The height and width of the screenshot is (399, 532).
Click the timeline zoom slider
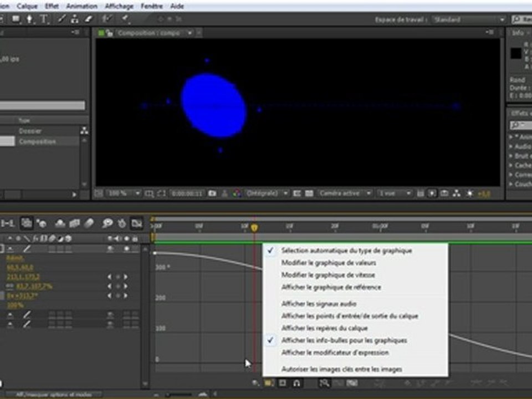tap(180, 395)
